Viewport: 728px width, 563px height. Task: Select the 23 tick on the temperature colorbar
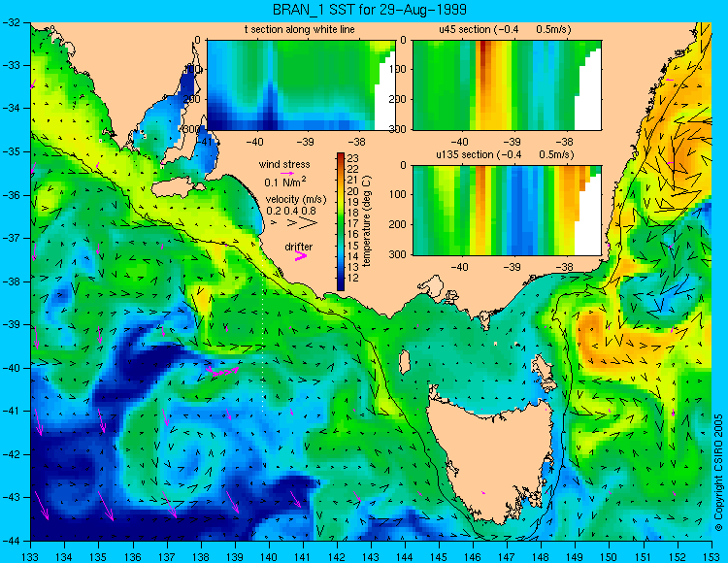click(352, 157)
